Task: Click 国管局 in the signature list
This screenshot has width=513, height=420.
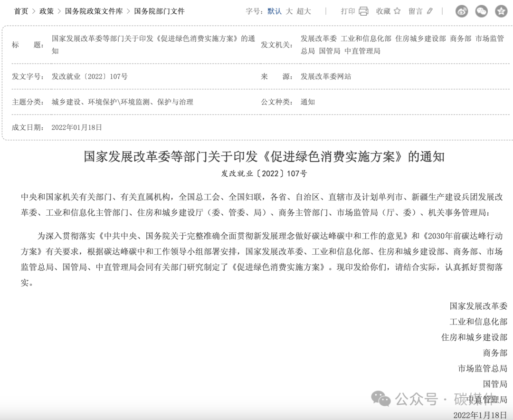Action: 495,384
